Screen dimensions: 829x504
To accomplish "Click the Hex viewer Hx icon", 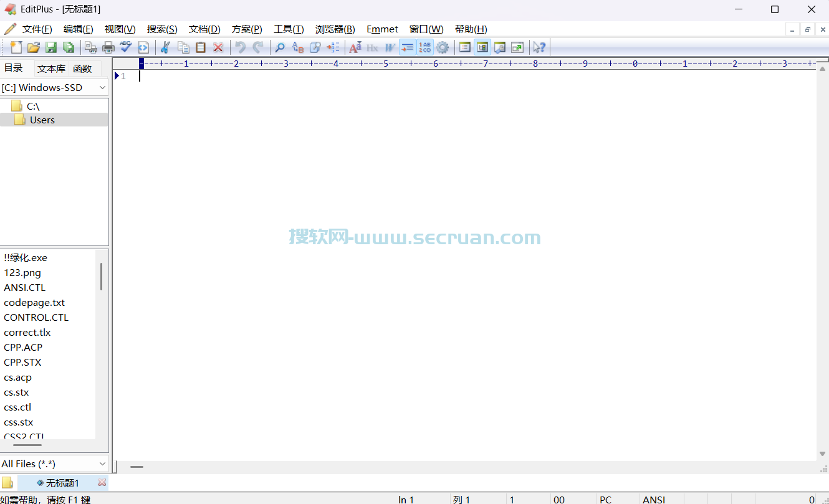I will coord(372,47).
